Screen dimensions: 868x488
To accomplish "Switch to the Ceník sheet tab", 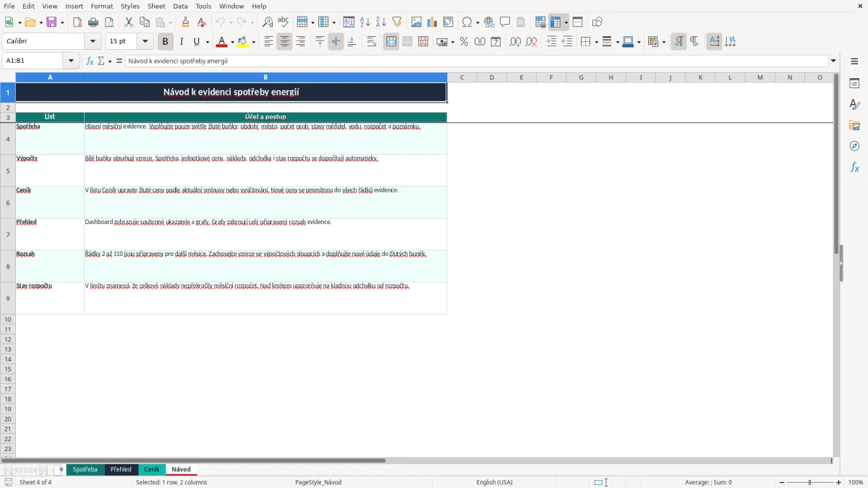I will tap(151, 470).
